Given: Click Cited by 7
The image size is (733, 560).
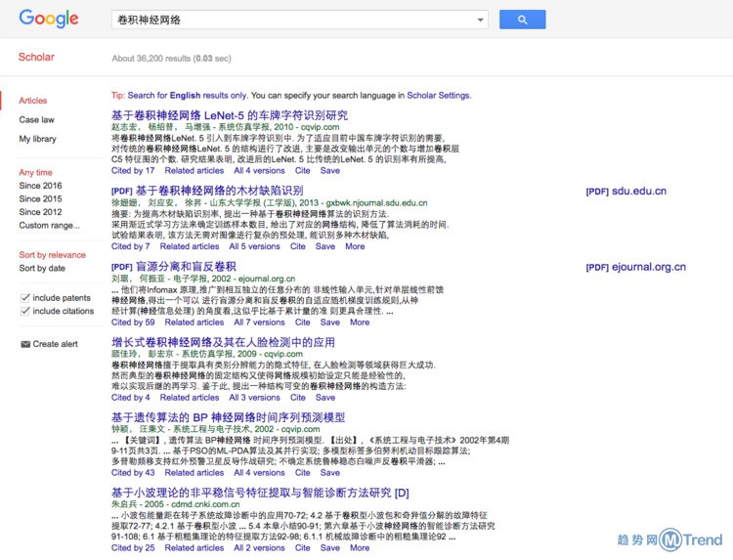Looking at the screenshot, I should [x=130, y=246].
